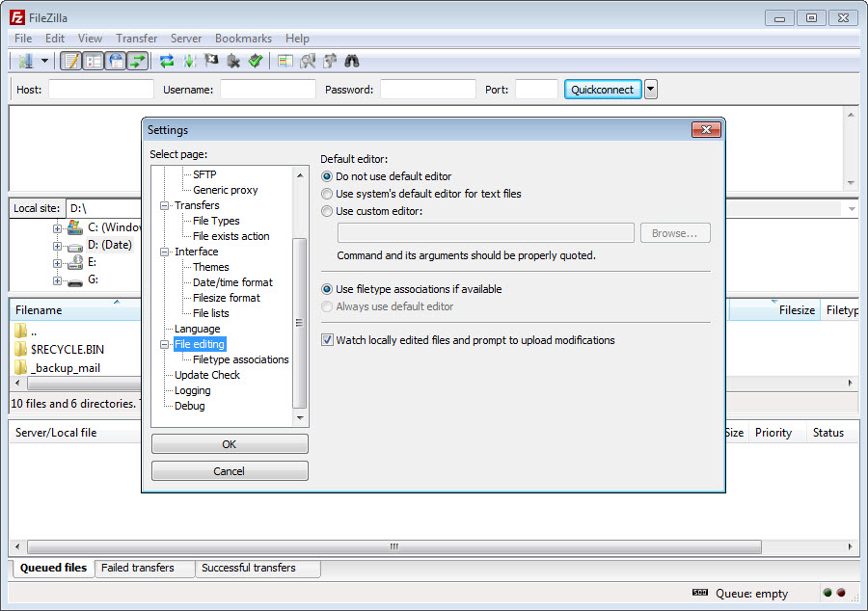Open the Transfer menu

[x=137, y=39]
